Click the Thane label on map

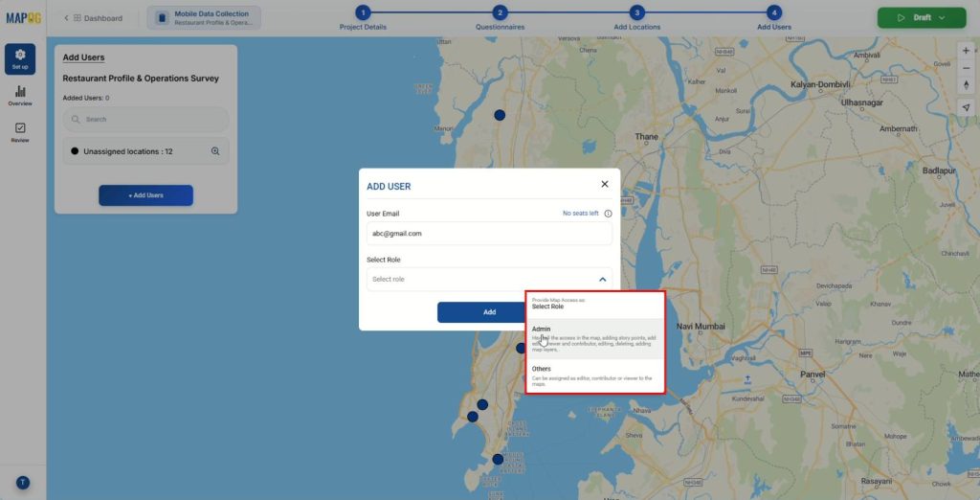point(646,136)
